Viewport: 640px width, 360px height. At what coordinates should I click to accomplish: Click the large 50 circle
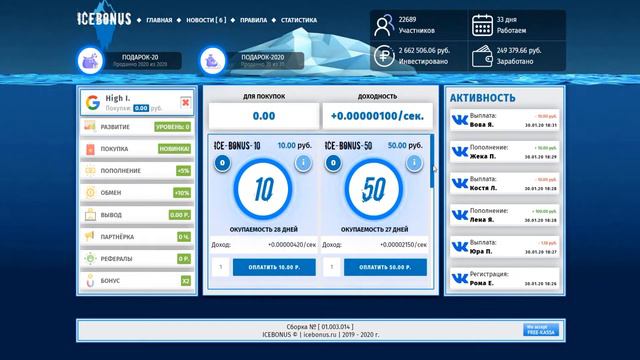tap(373, 189)
